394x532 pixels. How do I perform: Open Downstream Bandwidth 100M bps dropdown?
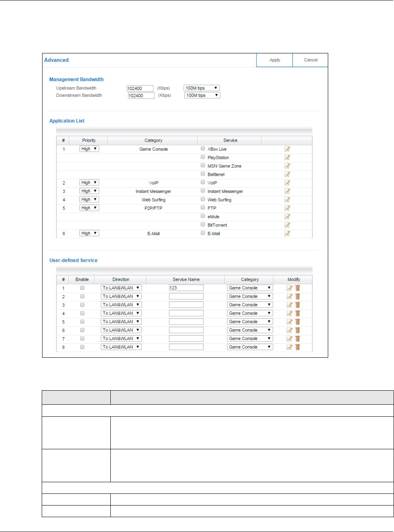pyautogui.click(x=202, y=95)
